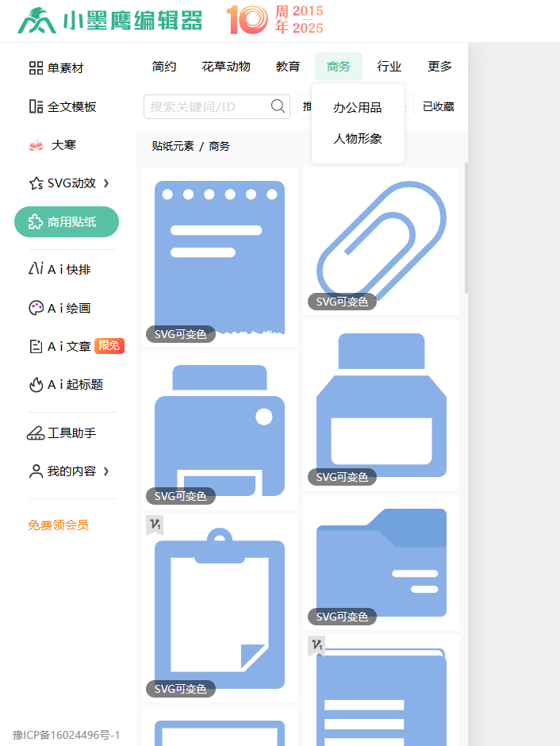Insert the folder sticker
The height and width of the screenshot is (746, 560).
(381, 563)
